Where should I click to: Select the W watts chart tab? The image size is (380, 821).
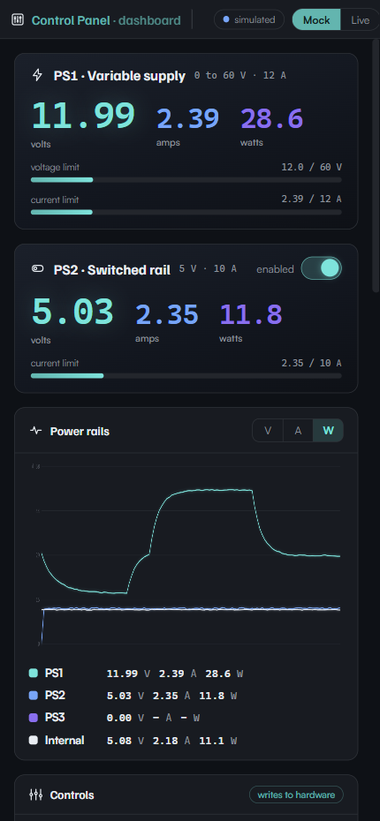328,431
